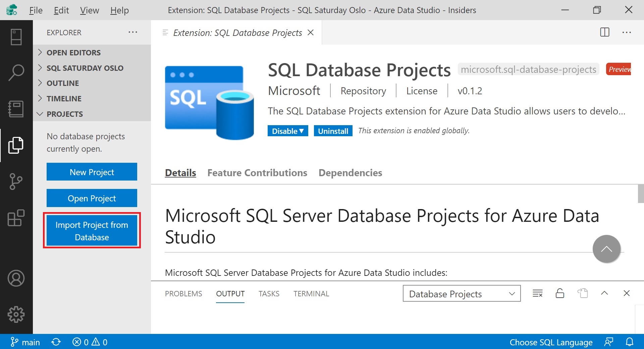Viewport: 644px width, 349px height.
Task: Open the notifications bell in status bar
Action: coord(630,342)
